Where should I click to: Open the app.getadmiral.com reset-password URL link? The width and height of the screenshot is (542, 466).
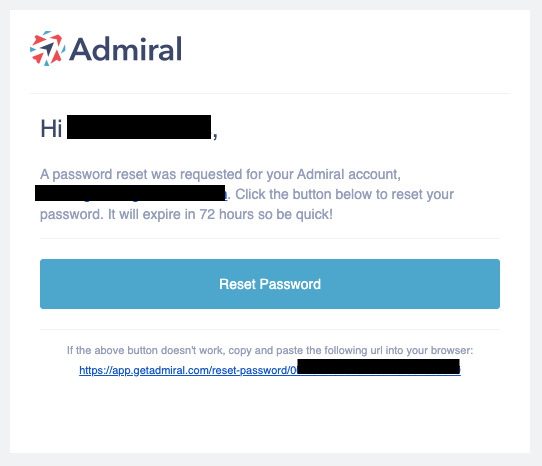(270, 370)
